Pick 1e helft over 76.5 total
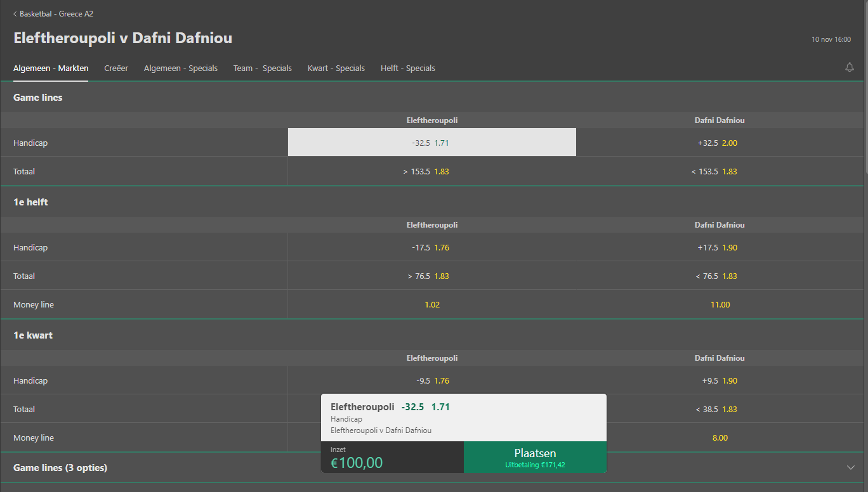868x492 pixels. click(x=432, y=276)
